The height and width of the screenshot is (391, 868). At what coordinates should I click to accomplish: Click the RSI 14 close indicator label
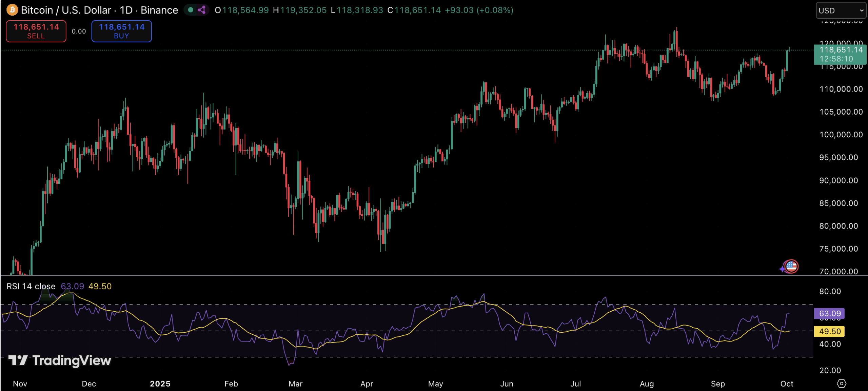pyautogui.click(x=31, y=286)
